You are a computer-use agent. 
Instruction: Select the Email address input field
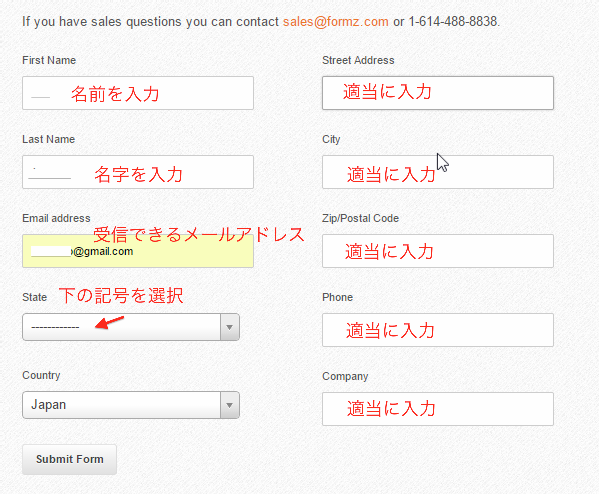(138, 251)
